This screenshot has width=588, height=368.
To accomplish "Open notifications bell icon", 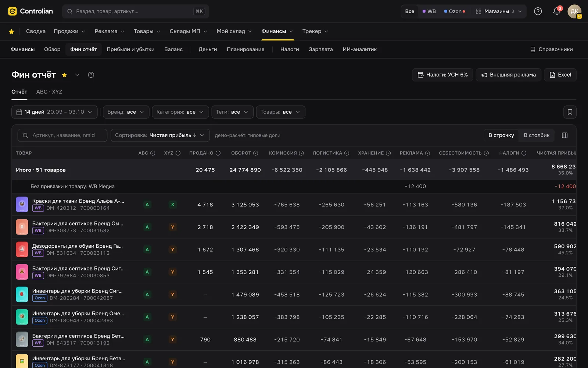I will tap(557, 11).
